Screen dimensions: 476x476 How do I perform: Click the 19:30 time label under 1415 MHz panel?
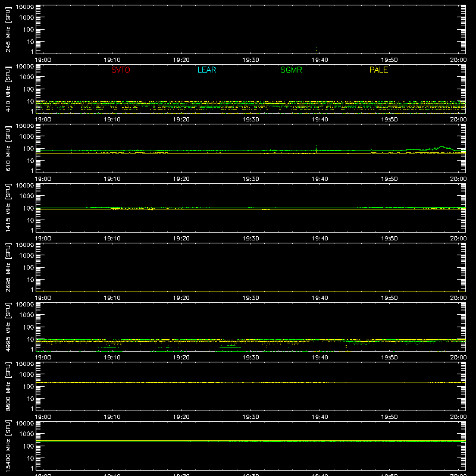[x=250, y=239]
